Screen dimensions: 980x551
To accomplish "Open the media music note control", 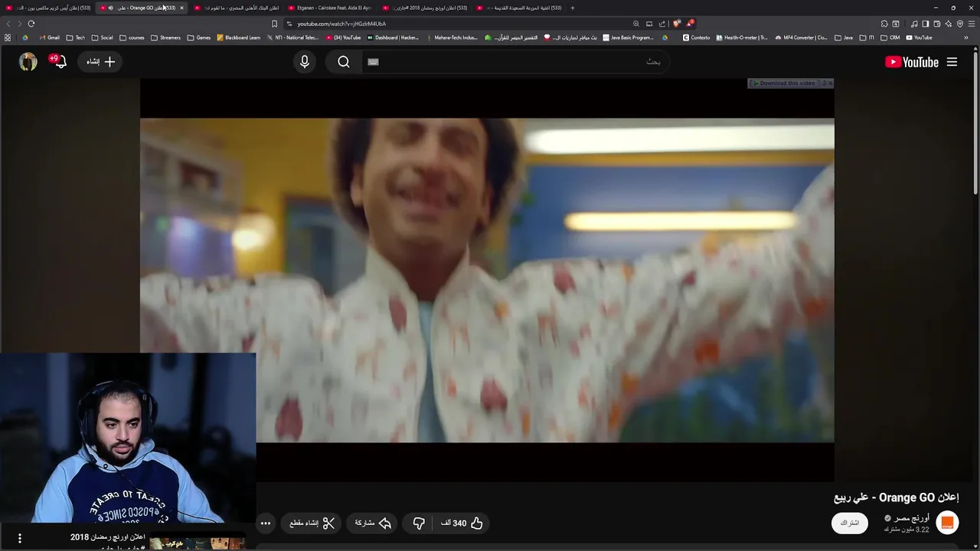I will [x=914, y=24].
